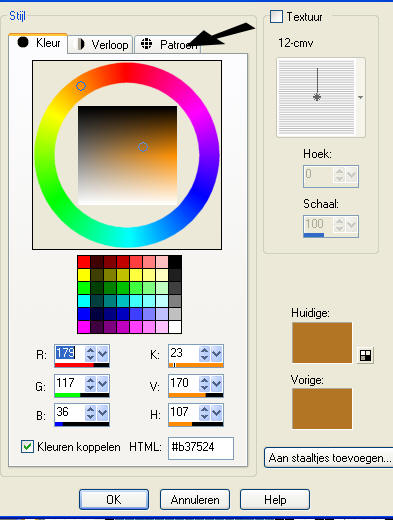The width and height of the screenshot is (393, 520).
Task: Click the Patroon pattern dots icon
Action: point(146,44)
